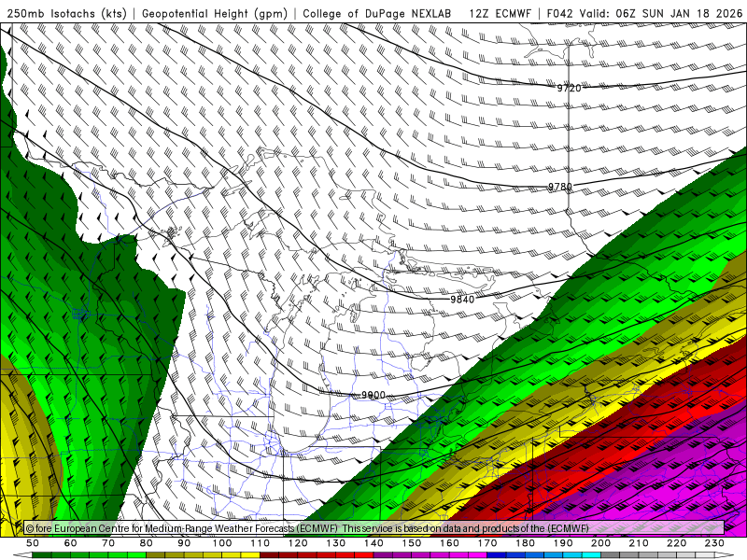Click the 130 value on the color scale
Screen dimensions: 747x560
336,543
